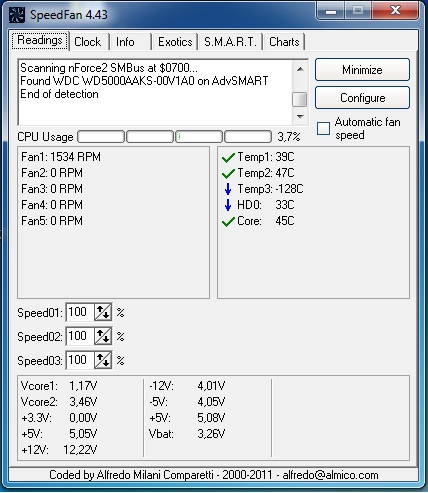Close the SpeedFan window
This screenshot has height=493, width=428.
pos(395,10)
